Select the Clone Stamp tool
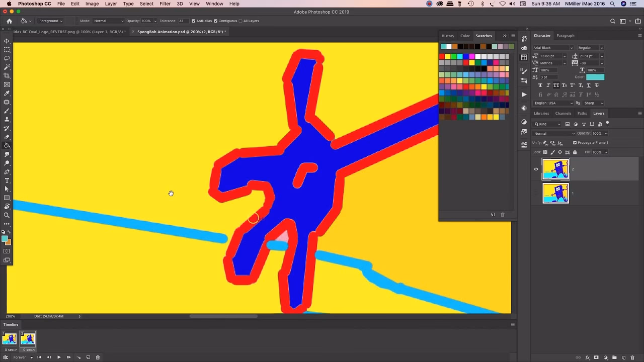Viewport: 644px width, 362px height. [x=6, y=120]
